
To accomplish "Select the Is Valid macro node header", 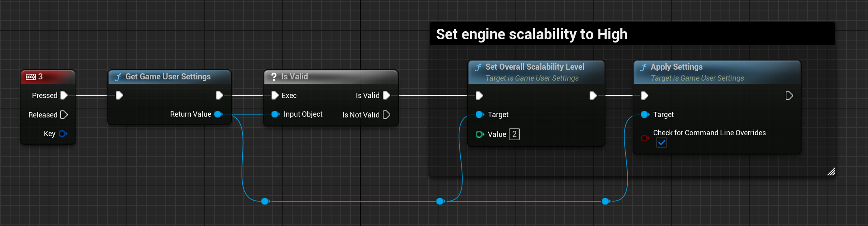I will click(x=331, y=77).
